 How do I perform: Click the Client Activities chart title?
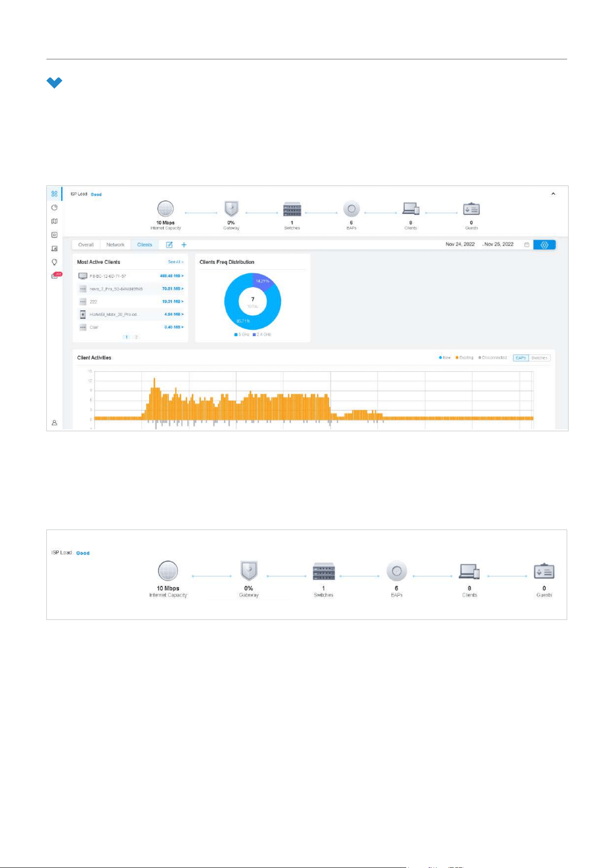pyautogui.click(x=94, y=358)
